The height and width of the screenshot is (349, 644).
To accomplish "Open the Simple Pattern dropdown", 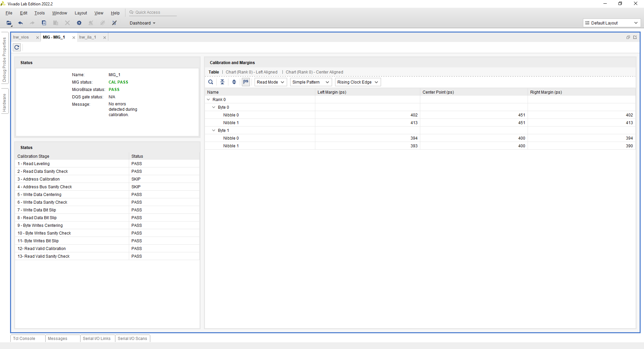I will (x=311, y=82).
